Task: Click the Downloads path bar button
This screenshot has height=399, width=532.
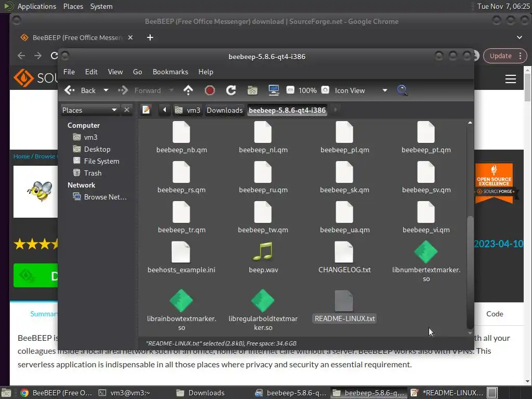Action: (224, 110)
